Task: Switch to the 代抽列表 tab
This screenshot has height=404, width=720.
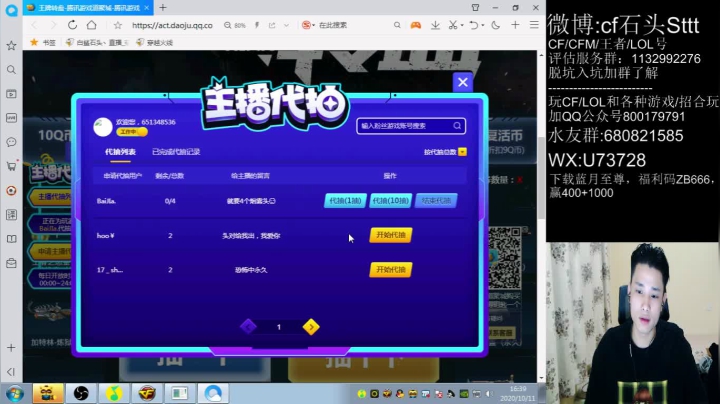Action: click(120, 152)
